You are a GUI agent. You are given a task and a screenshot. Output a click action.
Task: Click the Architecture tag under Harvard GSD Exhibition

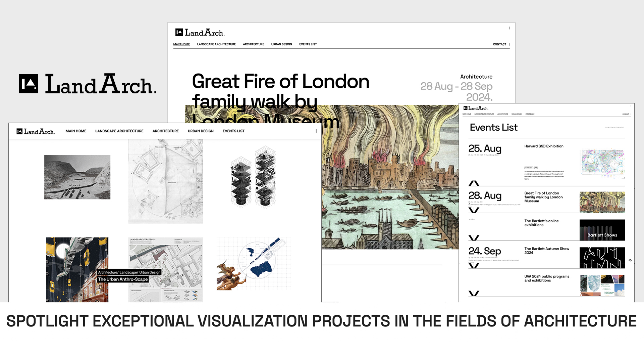[529, 168]
